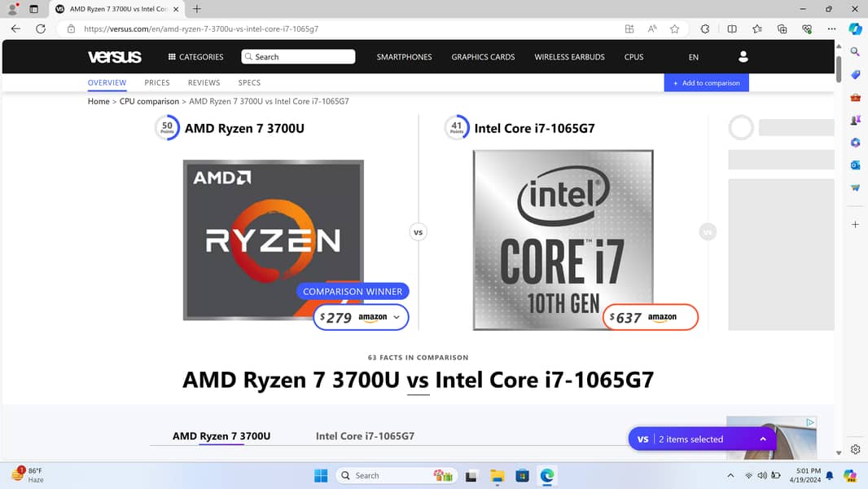Open Windows Start menu
Image resolution: width=868 pixels, height=489 pixels.
point(321,475)
